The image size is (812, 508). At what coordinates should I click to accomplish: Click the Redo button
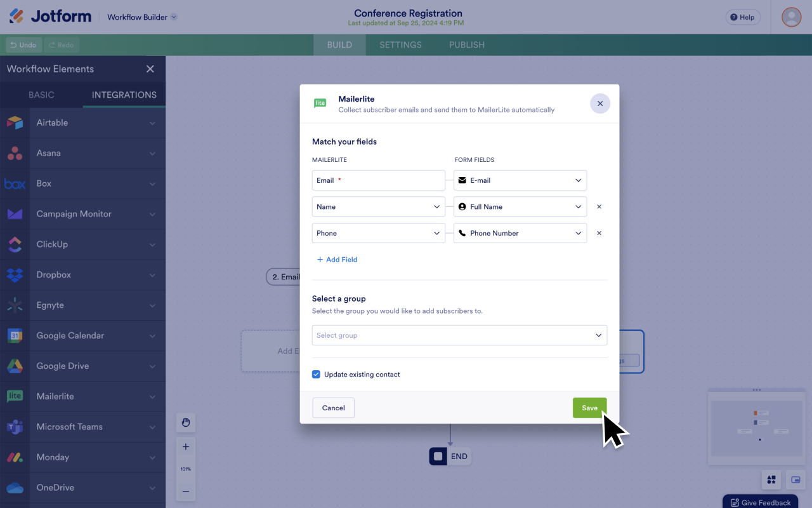[x=62, y=45]
